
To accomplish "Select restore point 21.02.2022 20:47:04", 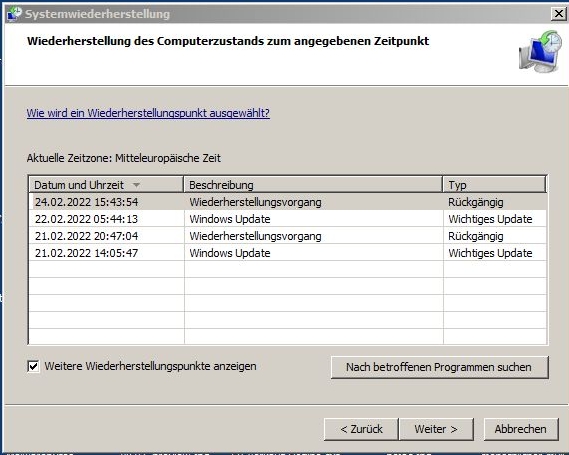I will [x=287, y=236].
